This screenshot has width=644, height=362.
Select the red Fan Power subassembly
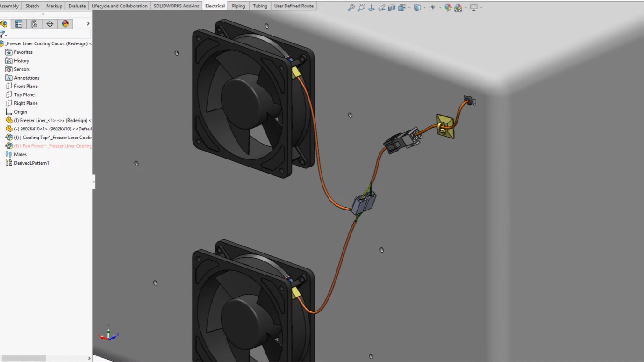click(48, 146)
